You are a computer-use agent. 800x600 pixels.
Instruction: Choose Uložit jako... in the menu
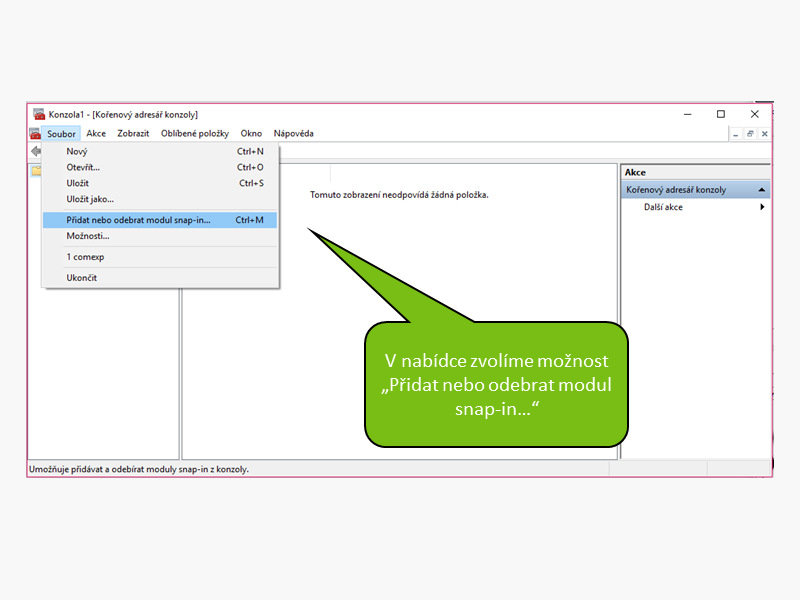(x=90, y=199)
